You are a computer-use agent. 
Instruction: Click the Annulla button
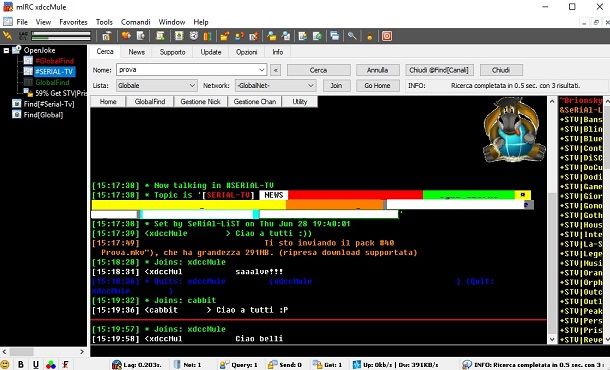(x=377, y=70)
